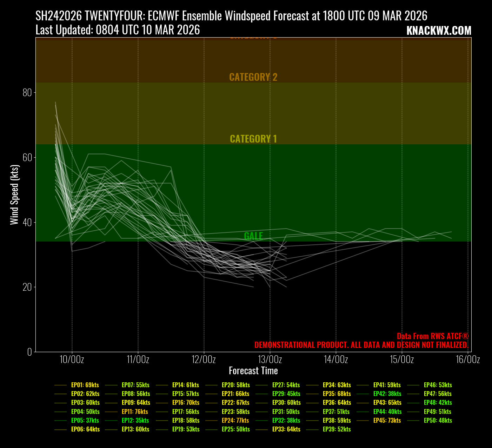Click the CATEGORY 1 band label
Viewport: 492px width, 448px height.
[253, 139]
